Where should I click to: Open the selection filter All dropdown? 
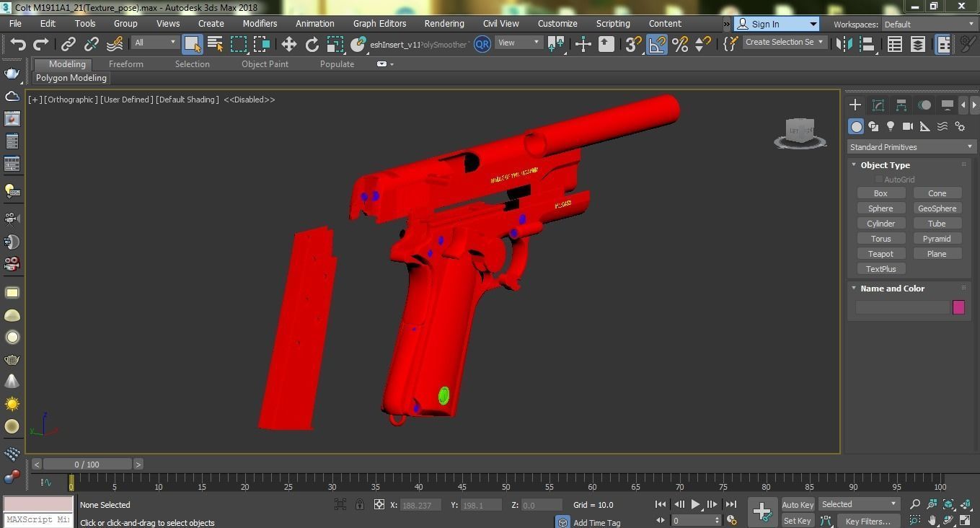tap(155, 43)
